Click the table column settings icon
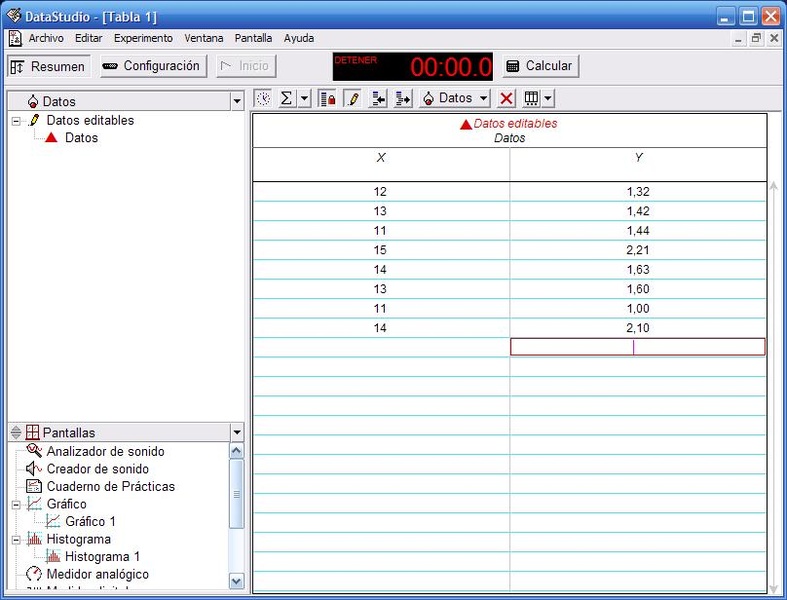787x600 pixels. (531, 98)
